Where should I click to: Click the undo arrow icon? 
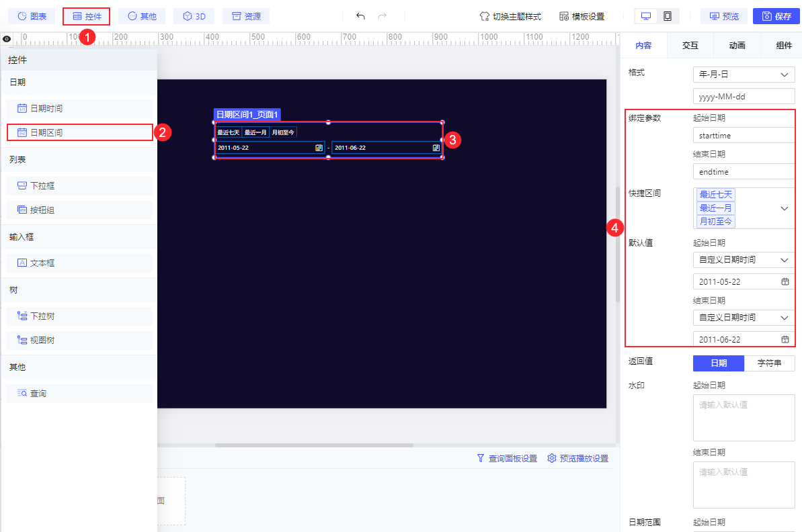[x=360, y=16]
